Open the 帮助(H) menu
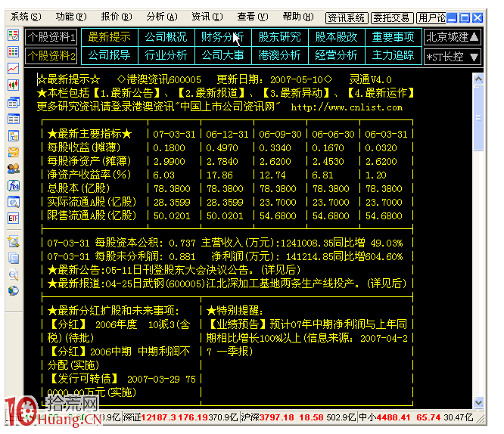 298,17
